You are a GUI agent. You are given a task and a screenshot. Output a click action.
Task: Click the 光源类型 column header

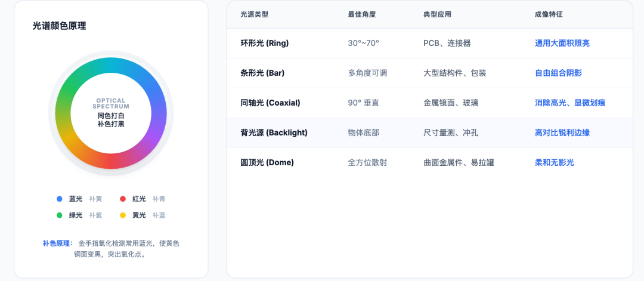(254, 14)
